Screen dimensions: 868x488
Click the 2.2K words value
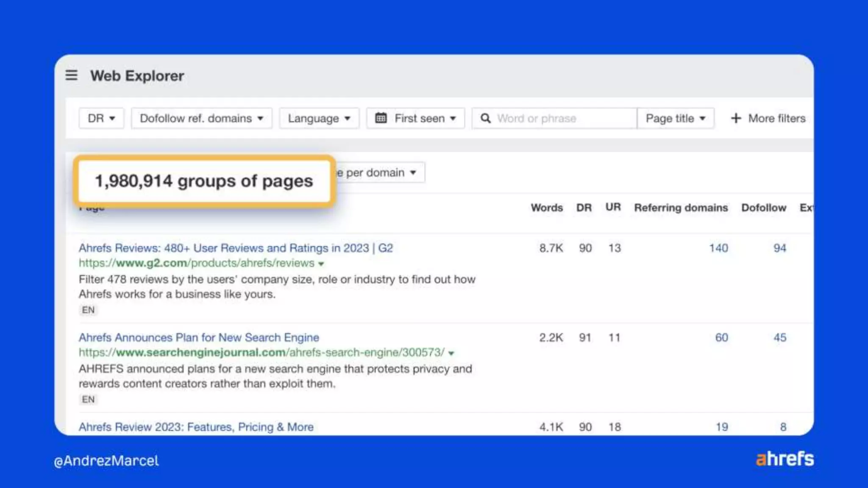pos(551,337)
